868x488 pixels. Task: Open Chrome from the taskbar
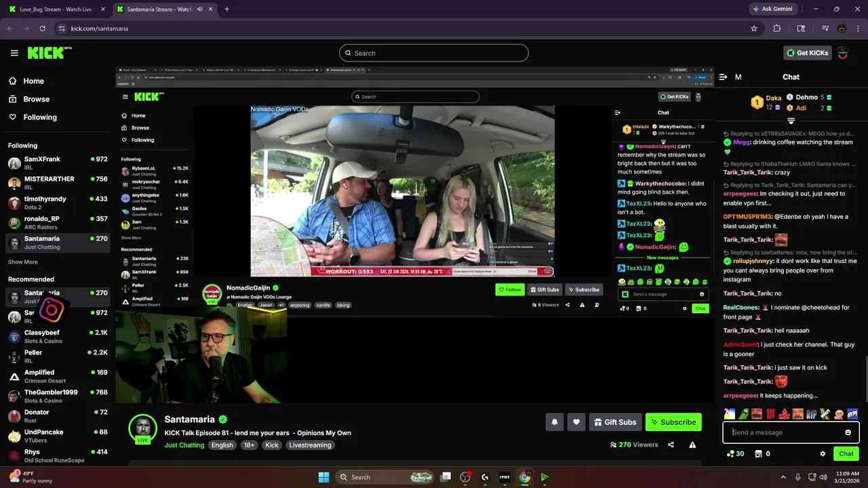[x=524, y=477]
